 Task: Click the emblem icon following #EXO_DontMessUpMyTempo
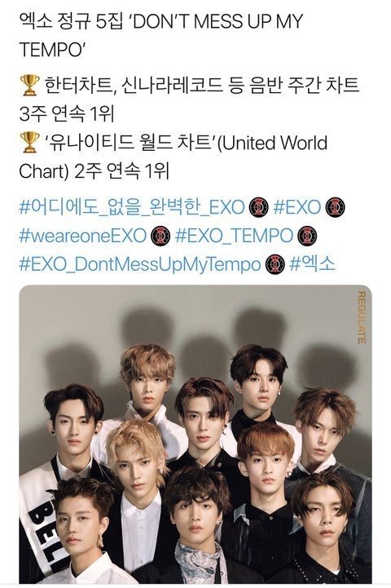click(275, 265)
